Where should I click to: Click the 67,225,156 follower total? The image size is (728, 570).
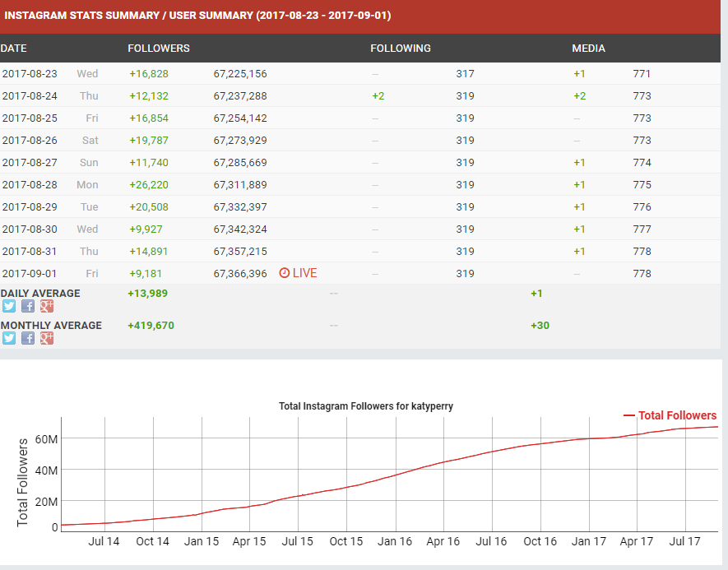[239, 74]
